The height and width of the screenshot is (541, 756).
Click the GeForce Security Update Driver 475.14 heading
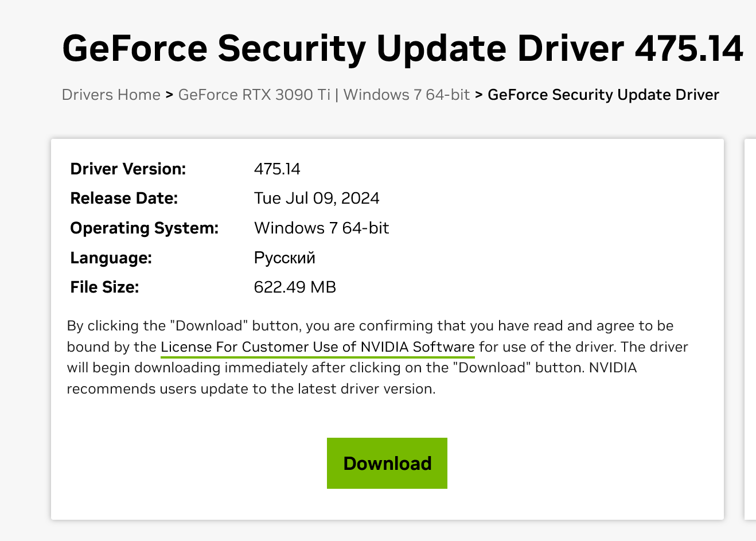point(403,48)
